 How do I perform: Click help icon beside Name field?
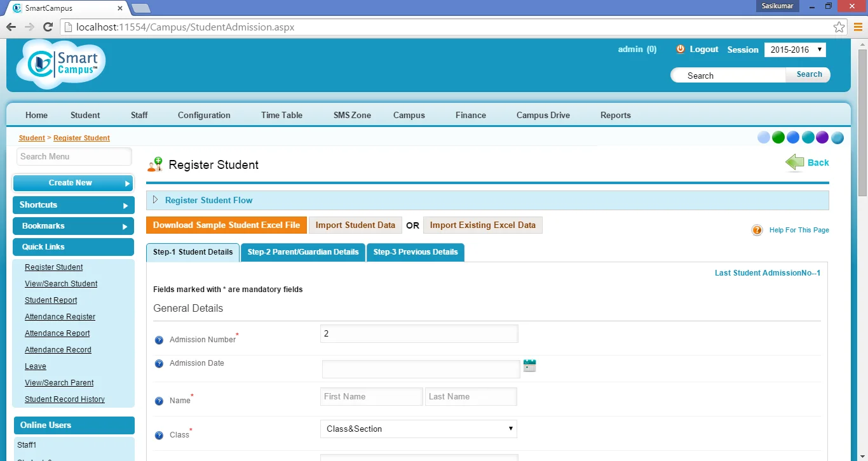(159, 401)
